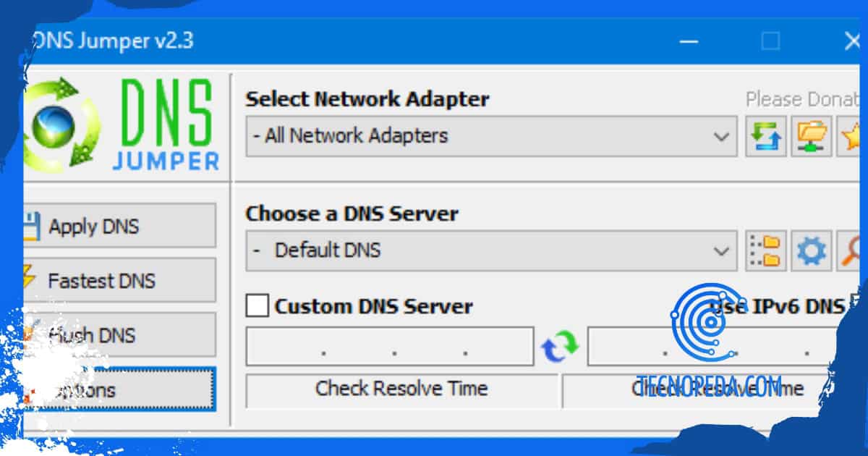Screen dimensions: 868x456
Task: Open the network connections folder icon
Action: pos(812,135)
